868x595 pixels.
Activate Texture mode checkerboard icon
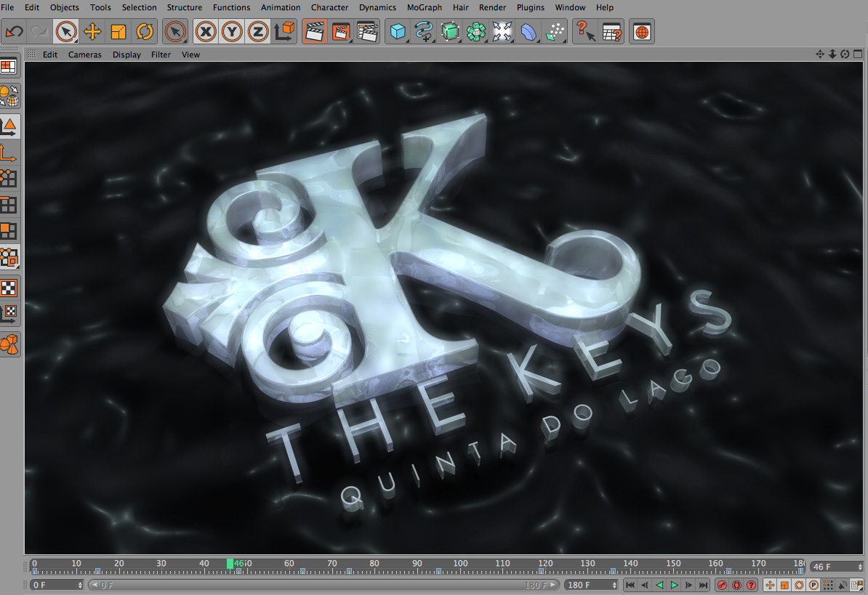9,288
